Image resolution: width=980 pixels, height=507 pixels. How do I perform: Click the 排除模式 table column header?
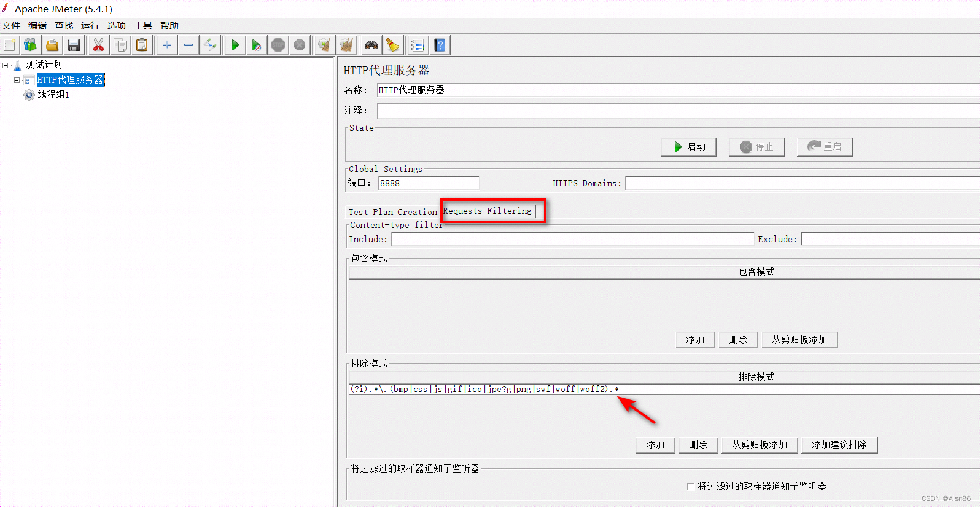[664, 377]
